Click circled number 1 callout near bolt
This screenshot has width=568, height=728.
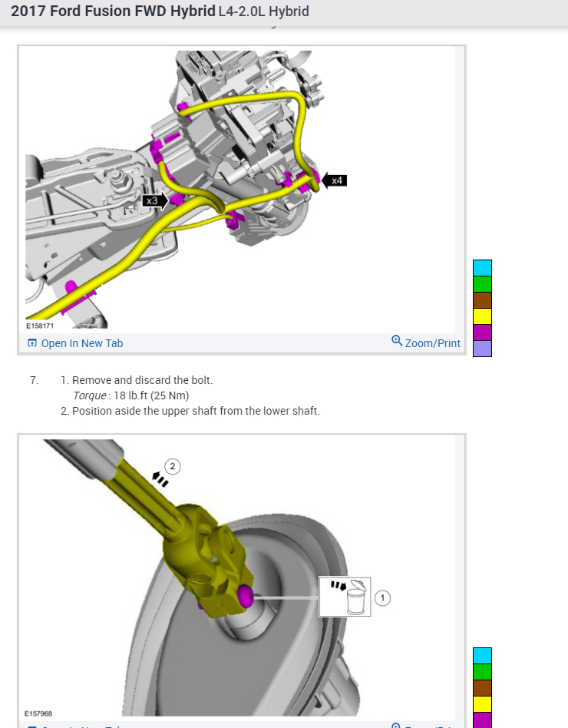coord(382,598)
